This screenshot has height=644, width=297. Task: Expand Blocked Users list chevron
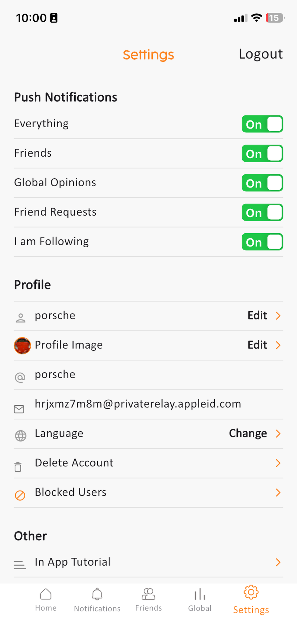tap(278, 492)
